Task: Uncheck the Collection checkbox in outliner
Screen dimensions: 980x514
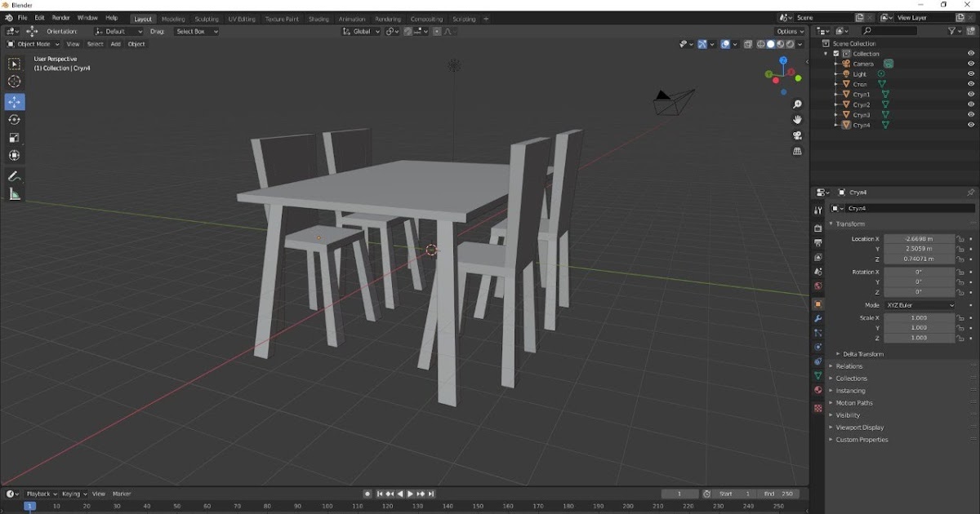Action: [x=835, y=53]
